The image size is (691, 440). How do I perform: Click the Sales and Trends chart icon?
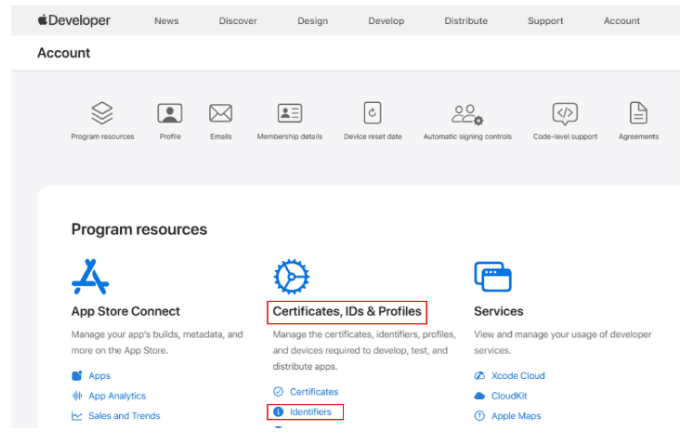[x=77, y=416]
